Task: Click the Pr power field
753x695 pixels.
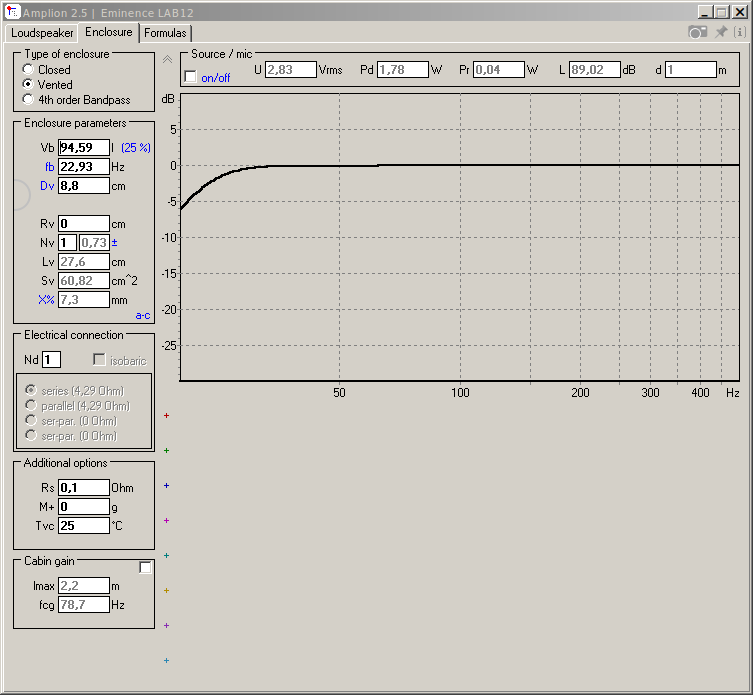Action: click(x=498, y=70)
